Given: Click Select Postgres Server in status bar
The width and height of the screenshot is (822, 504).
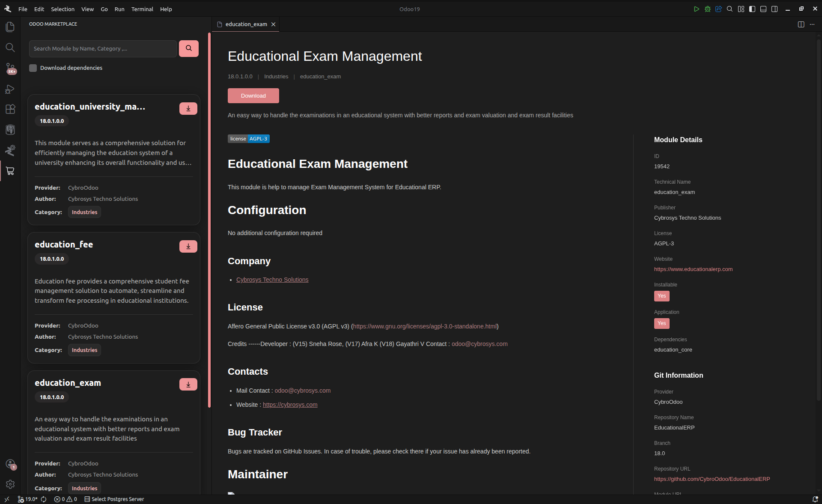Looking at the screenshot, I should pyautogui.click(x=114, y=499).
